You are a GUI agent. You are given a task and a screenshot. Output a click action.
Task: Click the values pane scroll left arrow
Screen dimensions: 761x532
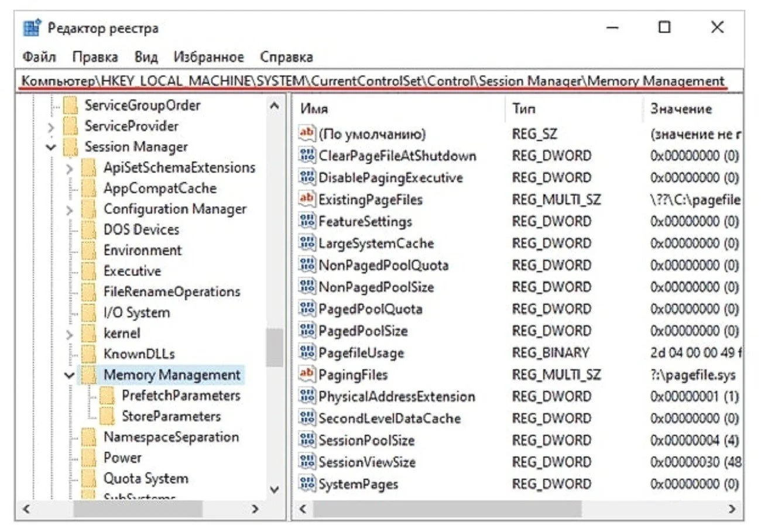tap(302, 509)
